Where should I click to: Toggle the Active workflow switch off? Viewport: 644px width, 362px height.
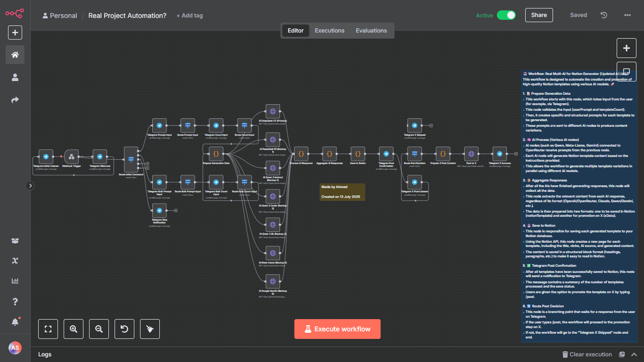pos(506,15)
